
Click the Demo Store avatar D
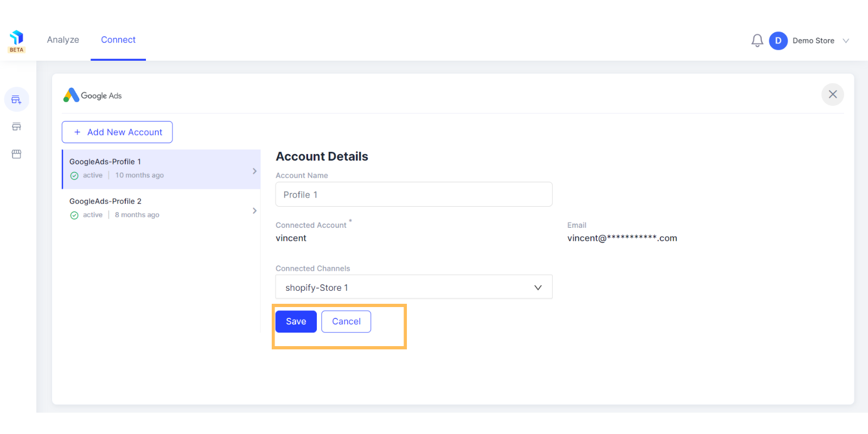(778, 41)
